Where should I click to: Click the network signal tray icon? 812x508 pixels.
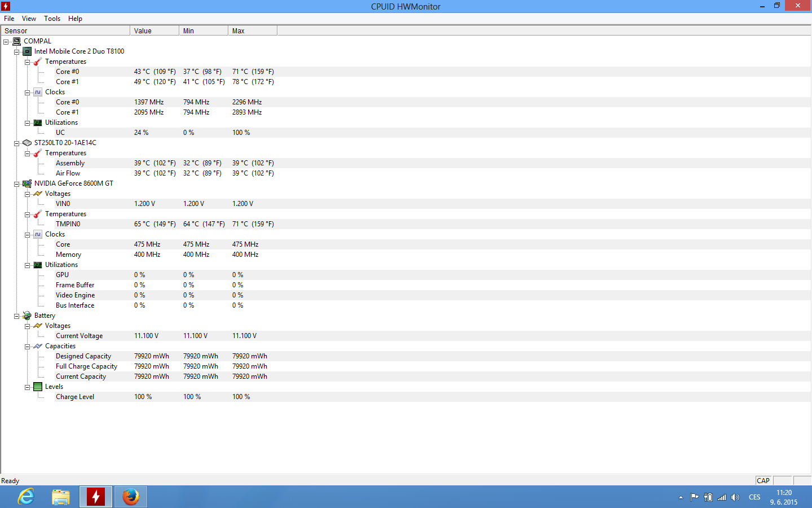(722, 497)
